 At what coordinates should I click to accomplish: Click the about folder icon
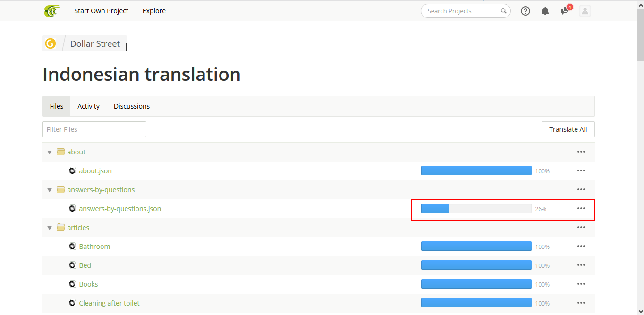60,152
